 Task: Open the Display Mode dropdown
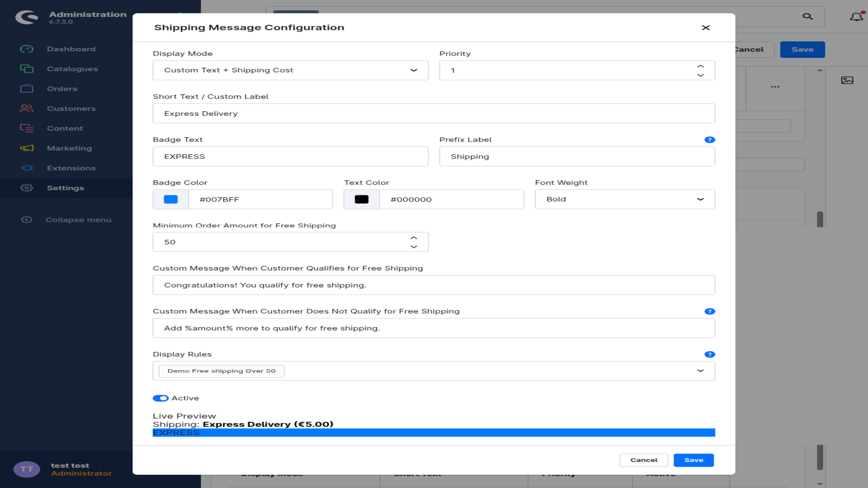(x=290, y=70)
